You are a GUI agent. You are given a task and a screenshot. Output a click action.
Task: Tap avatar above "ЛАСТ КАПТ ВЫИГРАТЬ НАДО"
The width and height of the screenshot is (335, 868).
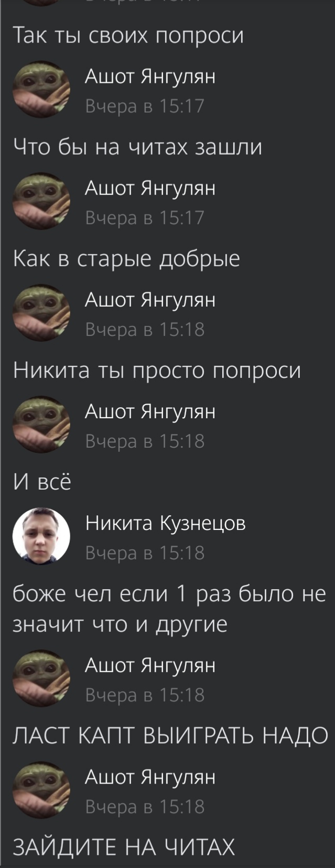pos(41,678)
